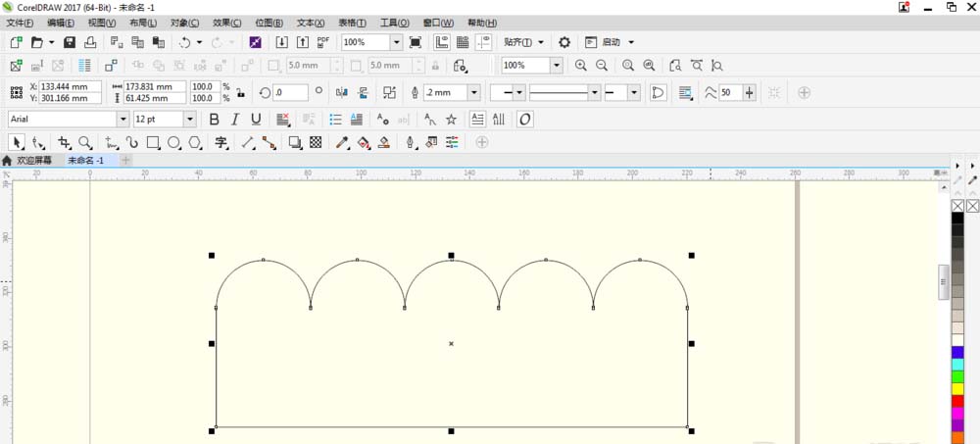Click the 启动 launcher button
The image size is (980, 444).
pyautogui.click(x=612, y=42)
